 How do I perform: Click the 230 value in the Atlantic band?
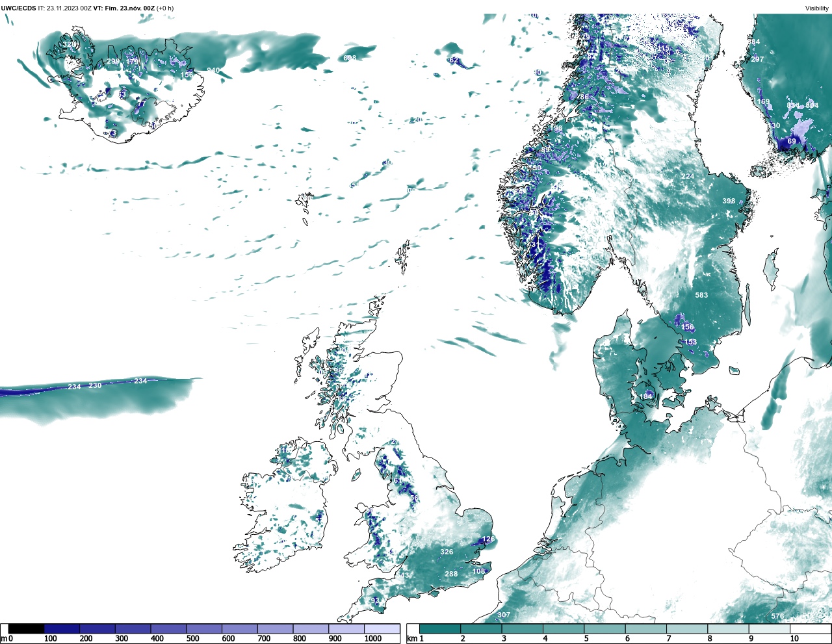pos(95,385)
